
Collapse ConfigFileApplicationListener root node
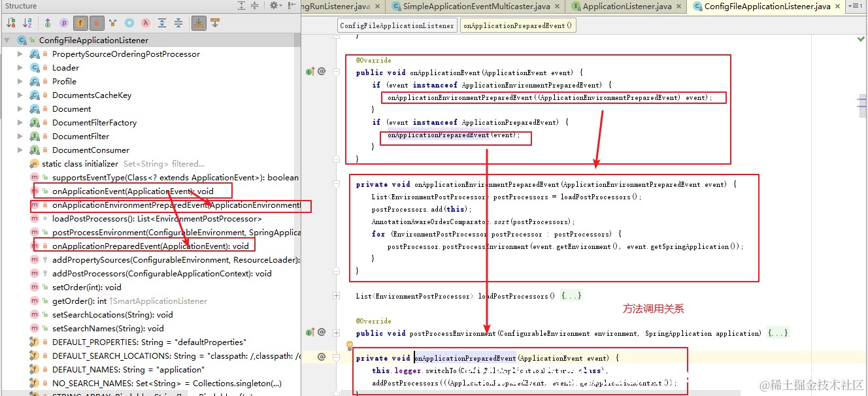[x=7, y=41]
